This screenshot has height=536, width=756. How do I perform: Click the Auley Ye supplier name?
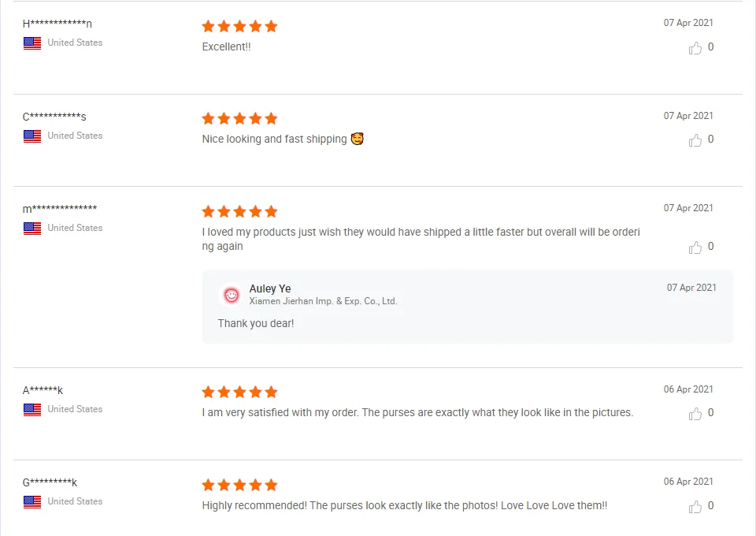tap(270, 288)
